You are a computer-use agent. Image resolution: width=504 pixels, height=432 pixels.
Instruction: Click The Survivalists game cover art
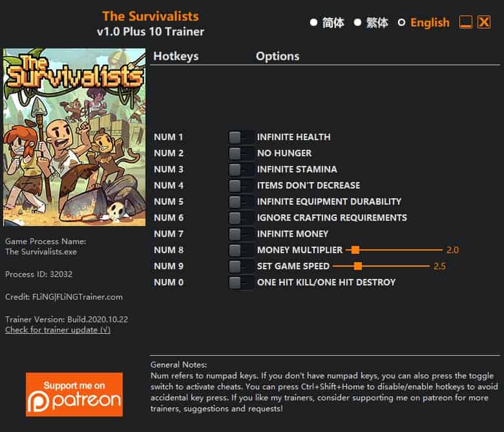(74, 137)
